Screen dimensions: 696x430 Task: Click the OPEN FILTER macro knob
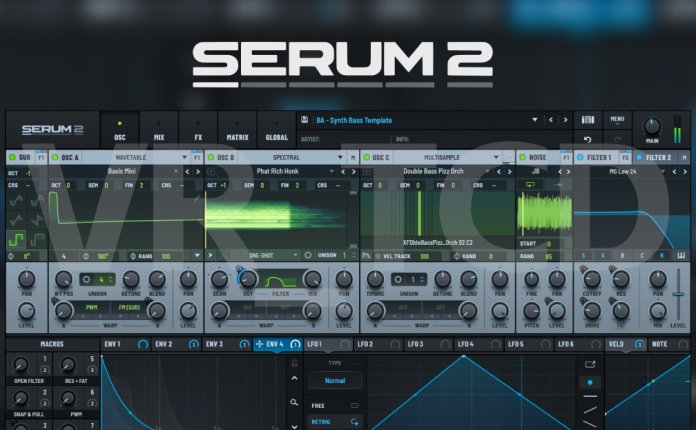point(20,365)
